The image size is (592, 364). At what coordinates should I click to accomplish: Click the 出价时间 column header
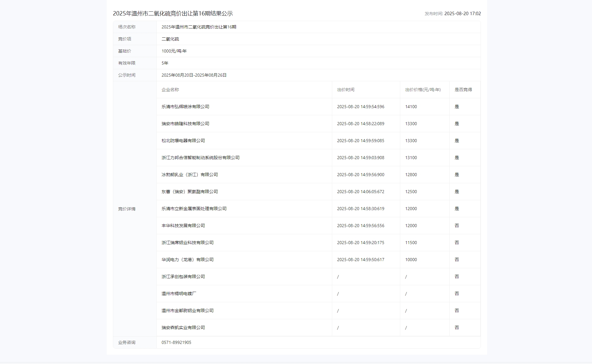[x=346, y=90]
